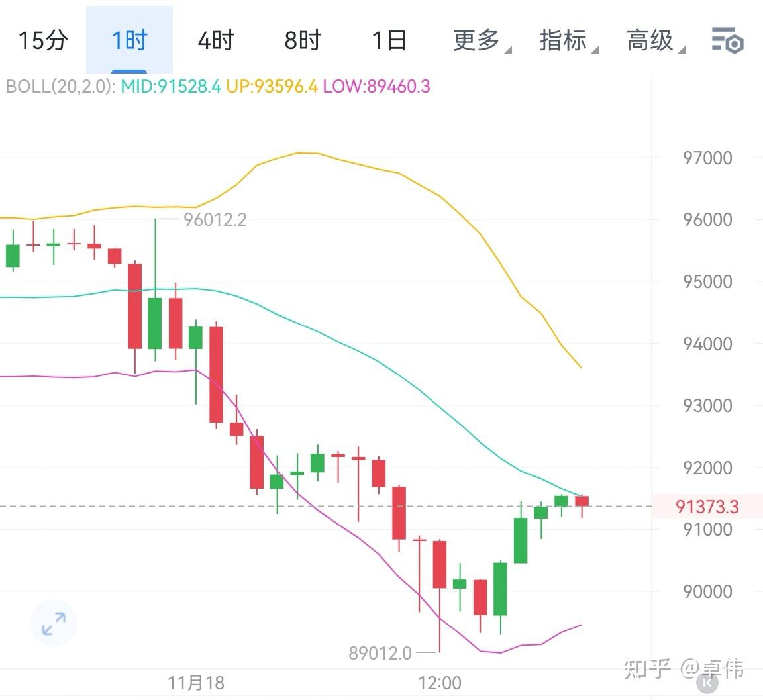Open the 8时 timeframe tab
This screenshot has width=763, height=700.
tap(302, 41)
